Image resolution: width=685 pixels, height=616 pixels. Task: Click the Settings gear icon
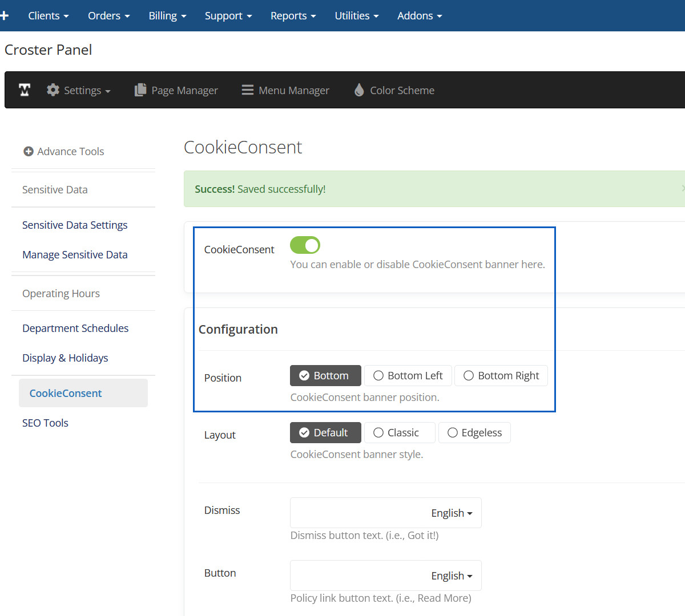click(53, 90)
